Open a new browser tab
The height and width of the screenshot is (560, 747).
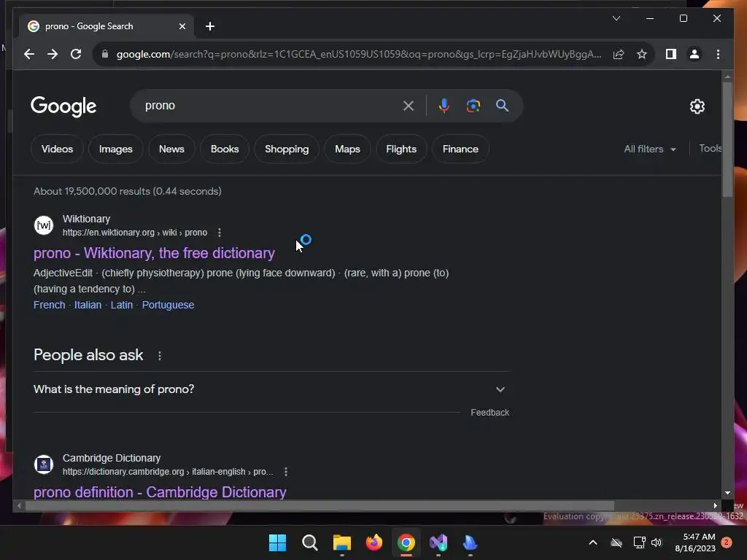210,26
